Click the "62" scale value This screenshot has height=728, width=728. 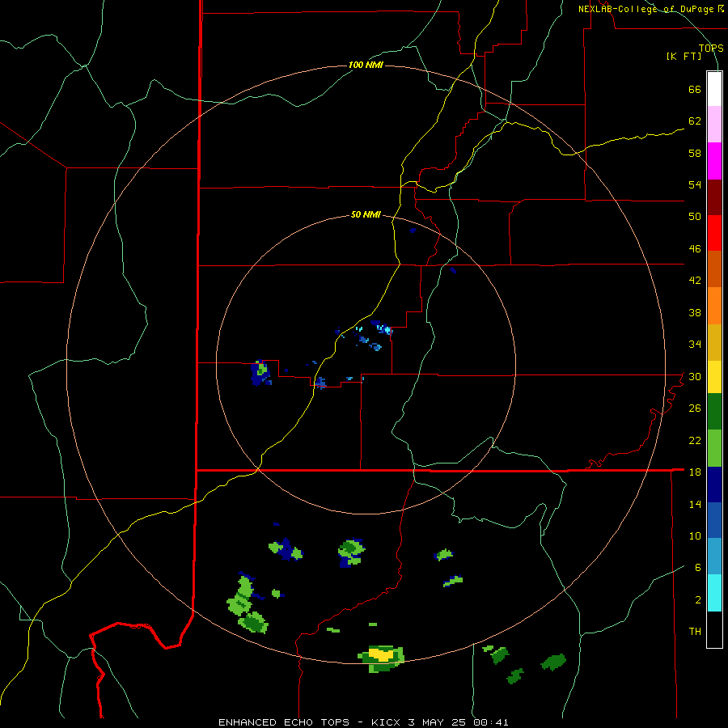pyautogui.click(x=695, y=121)
